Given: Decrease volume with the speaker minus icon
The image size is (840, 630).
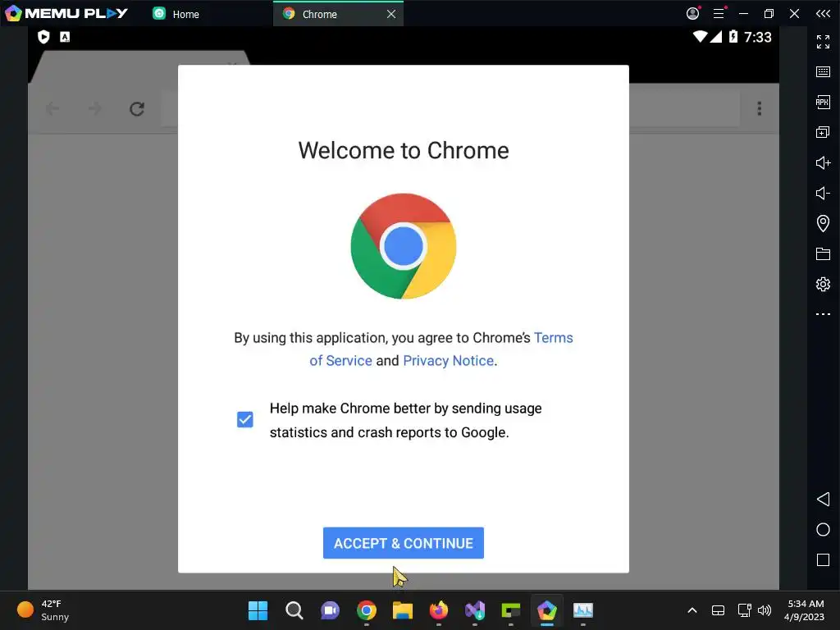Looking at the screenshot, I should [x=823, y=193].
